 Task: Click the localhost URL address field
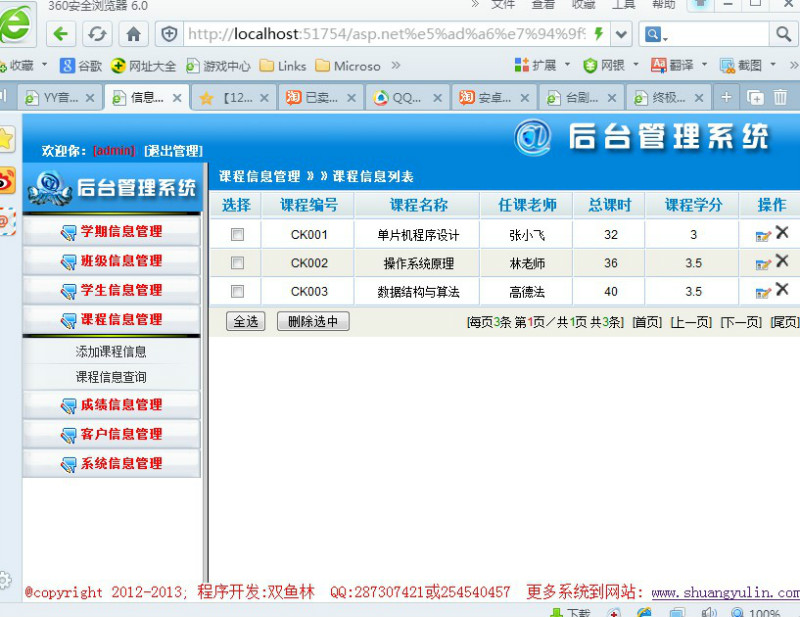pos(387,34)
